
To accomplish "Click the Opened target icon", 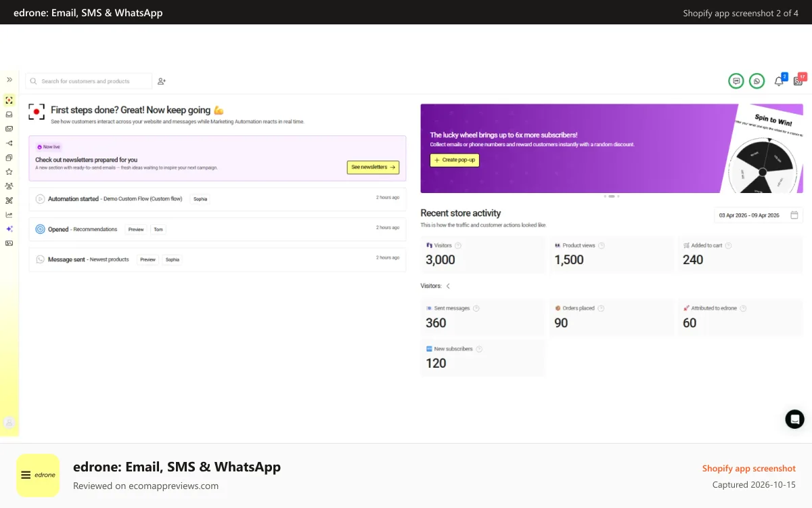I will 41,230.
